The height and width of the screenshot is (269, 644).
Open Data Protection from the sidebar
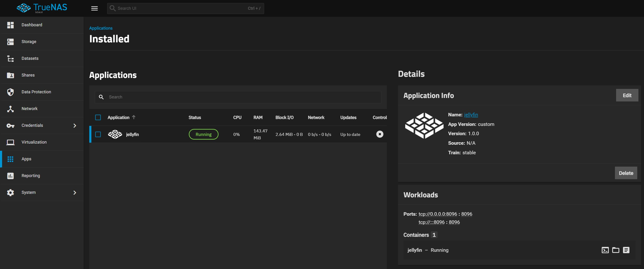click(x=36, y=92)
